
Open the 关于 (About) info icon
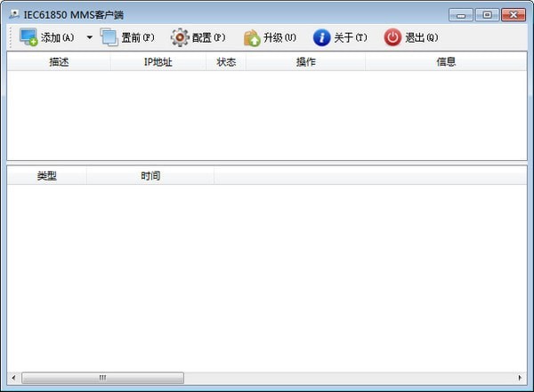click(x=321, y=37)
